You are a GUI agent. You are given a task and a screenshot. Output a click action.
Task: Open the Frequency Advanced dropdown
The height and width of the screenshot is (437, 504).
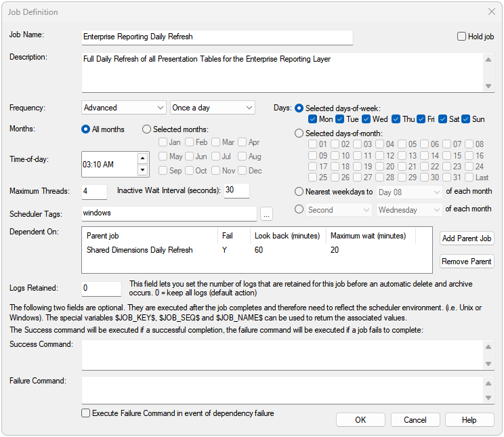tap(124, 108)
